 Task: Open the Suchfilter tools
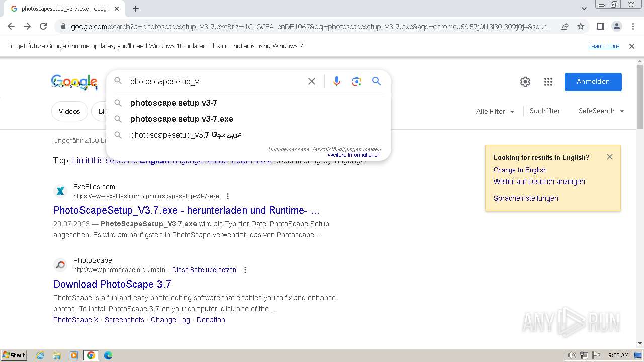(x=545, y=111)
